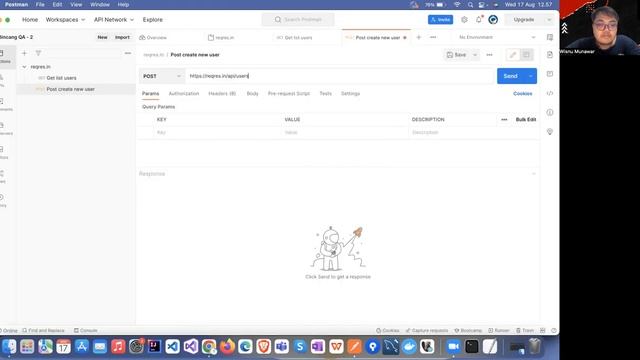Open Docker app in dock

pyautogui.click(x=409, y=347)
